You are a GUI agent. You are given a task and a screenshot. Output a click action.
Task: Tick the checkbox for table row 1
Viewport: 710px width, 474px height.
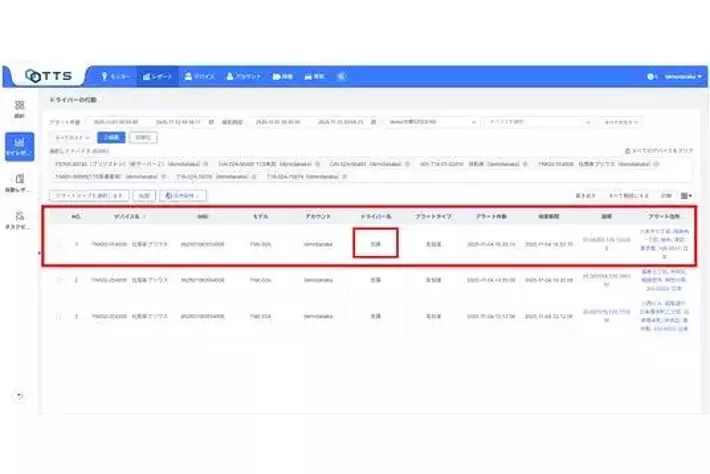pos(58,244)
